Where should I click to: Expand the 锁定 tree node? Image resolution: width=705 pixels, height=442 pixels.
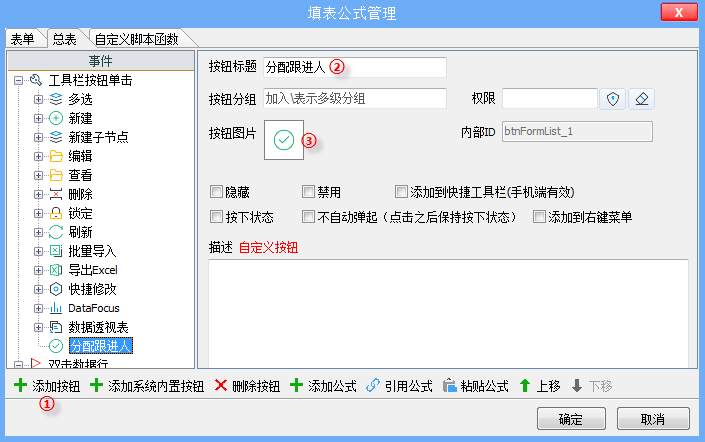click(x=38, y=213)
